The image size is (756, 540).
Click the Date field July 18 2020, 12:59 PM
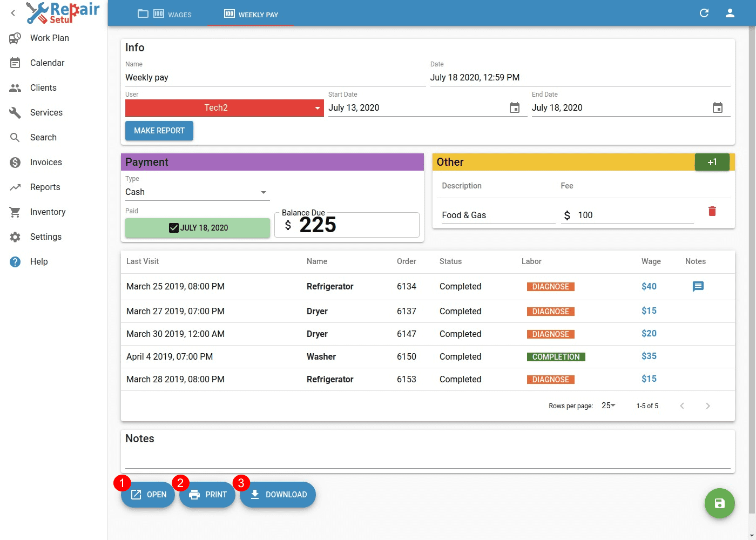pos(580,78)
